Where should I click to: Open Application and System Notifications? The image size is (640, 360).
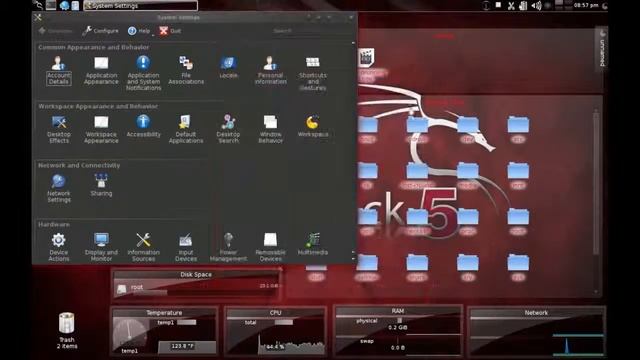pos(143,73)
